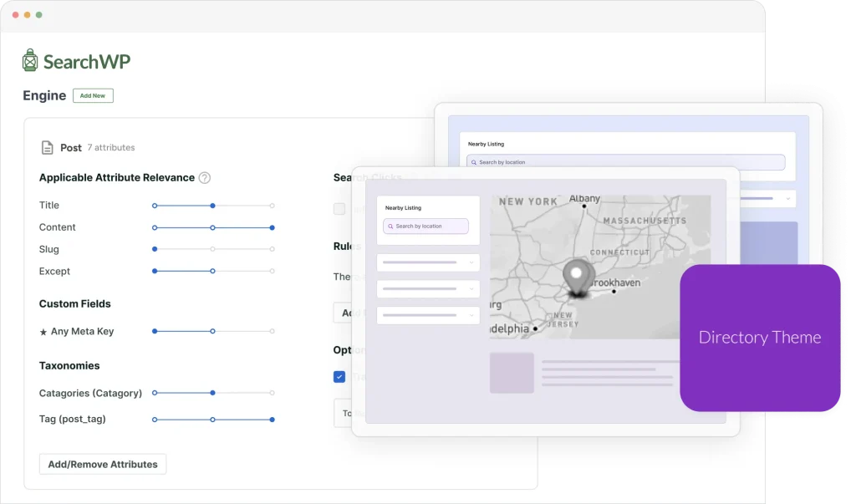Set Slug relevance slider to its middle stop

coord(213,249)
